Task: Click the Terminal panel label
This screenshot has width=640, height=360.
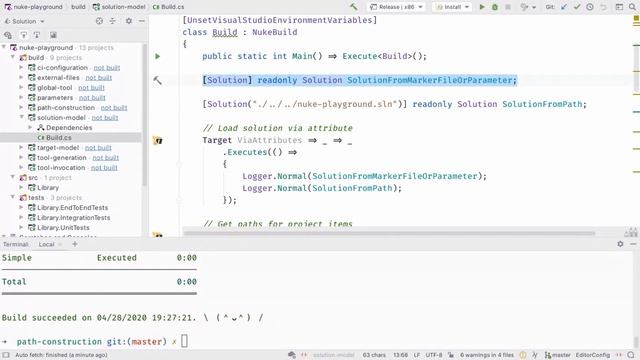Action: coord(16,244)
